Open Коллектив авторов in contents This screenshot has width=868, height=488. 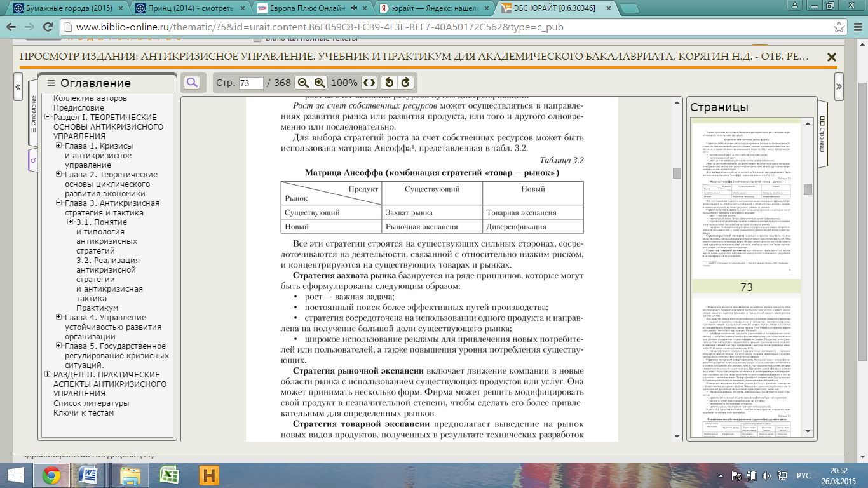pyautogui.click(x=90, y=98)
